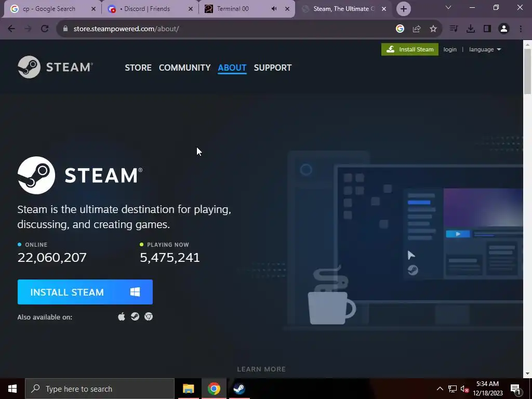Close the Discord Friends tab
532x399 pixels.
point(191,9)
